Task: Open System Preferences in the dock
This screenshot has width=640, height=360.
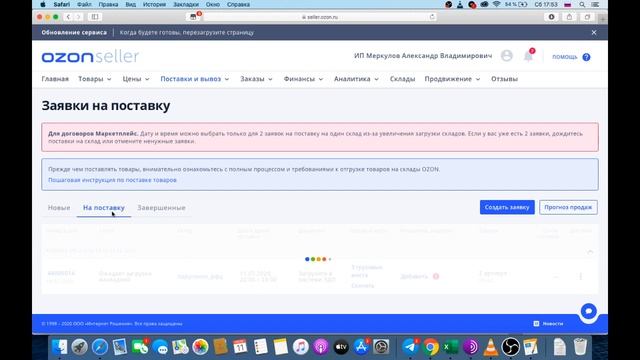Action: [x=381, y=347]
